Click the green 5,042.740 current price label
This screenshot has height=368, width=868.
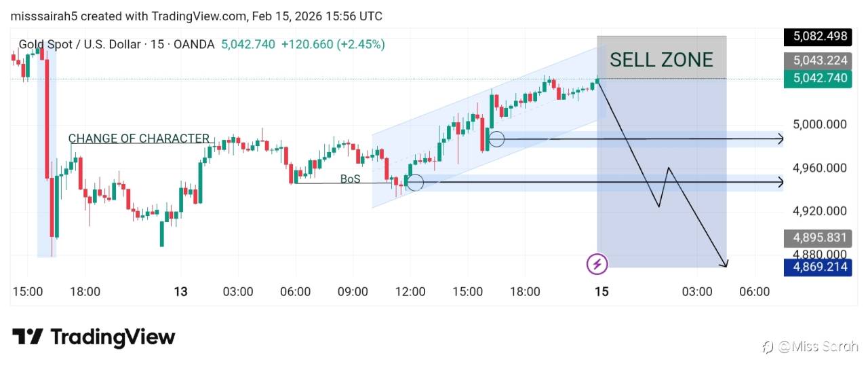pyautogui.click(x=820, y=78)
